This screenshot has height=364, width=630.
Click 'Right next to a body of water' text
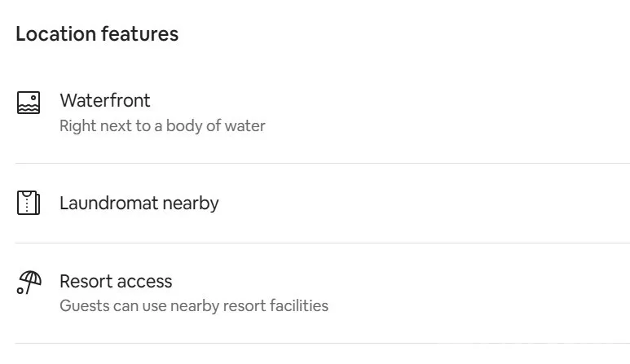point(162,126)
